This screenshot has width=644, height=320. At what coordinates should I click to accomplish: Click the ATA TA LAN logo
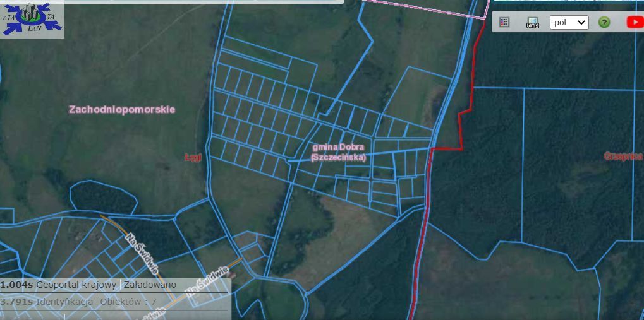pyautogui.click(x=32, y=19)
